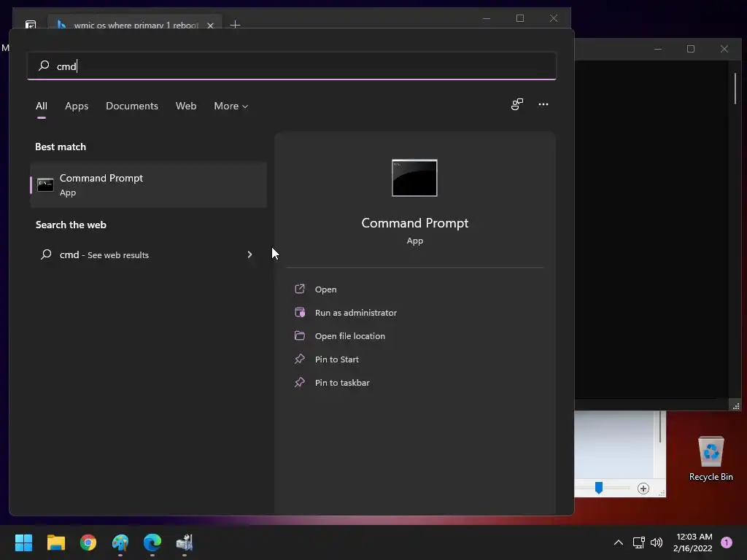
Task: Open the last pinned taskbar app
Action: click(x=185, y=542)
